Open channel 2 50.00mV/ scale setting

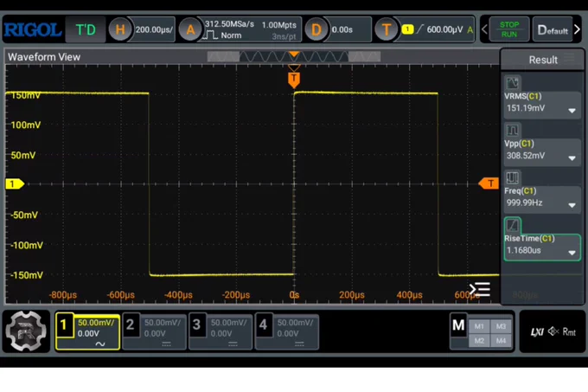[162, 323]
